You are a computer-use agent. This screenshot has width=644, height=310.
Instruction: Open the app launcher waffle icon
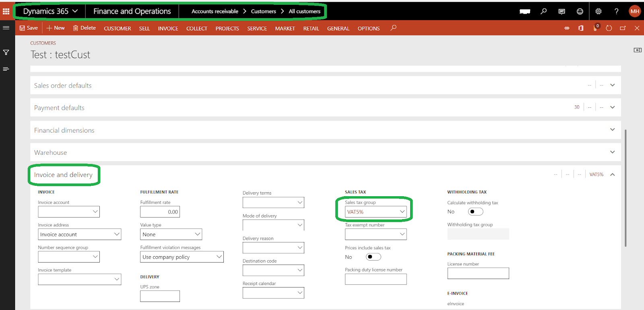[x=6, y=11]
